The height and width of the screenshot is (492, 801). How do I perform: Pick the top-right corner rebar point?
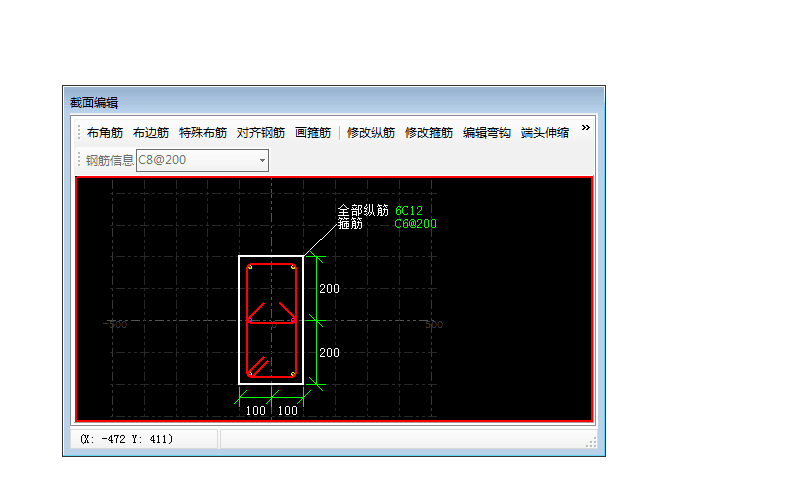(293, 267)
